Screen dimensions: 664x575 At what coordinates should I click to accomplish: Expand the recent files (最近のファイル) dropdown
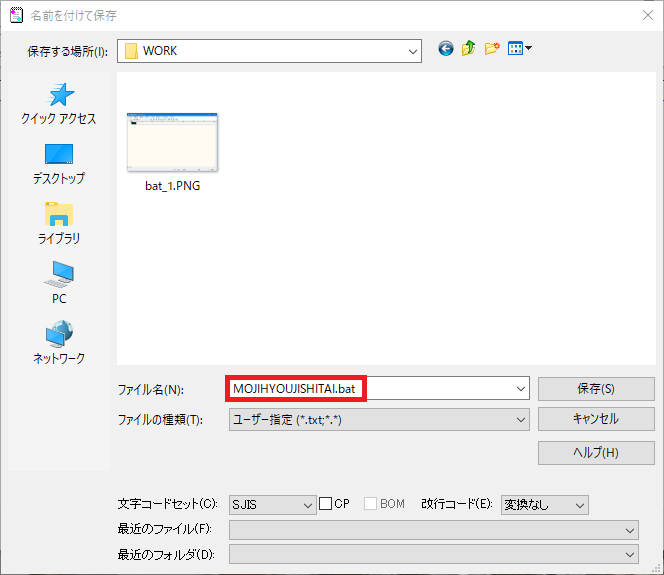pos(434,530)
